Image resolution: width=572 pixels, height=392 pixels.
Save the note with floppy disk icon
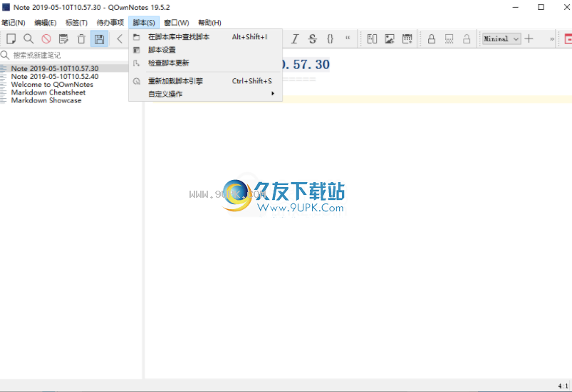pyautogui.click(x=99, y=38)
